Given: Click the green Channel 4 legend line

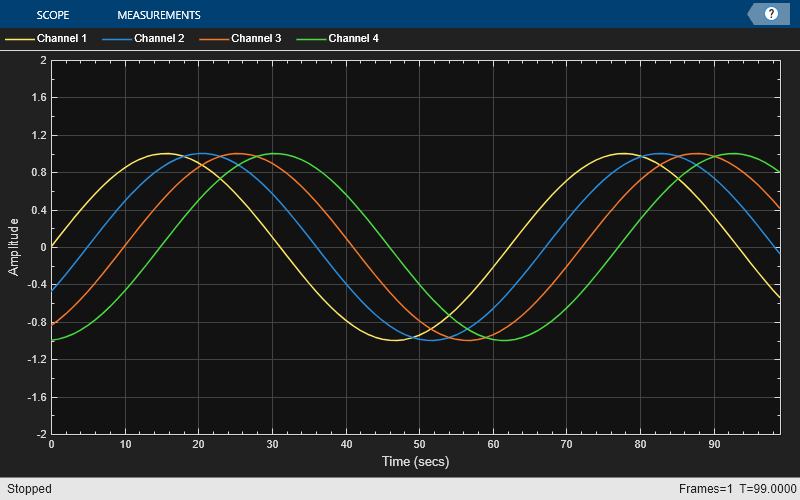Looking at the screenshot, I should (x=312, y=39).
